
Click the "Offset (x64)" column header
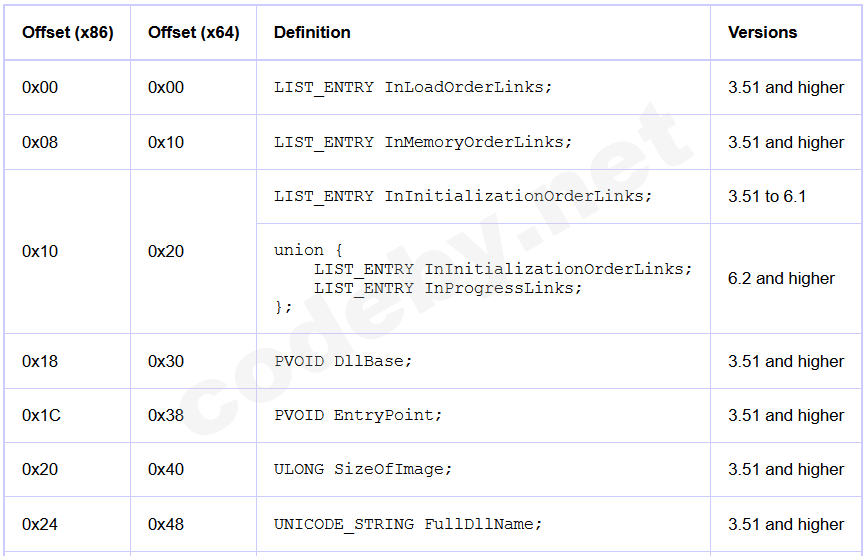pyautogui.click(x=194, y=33)
